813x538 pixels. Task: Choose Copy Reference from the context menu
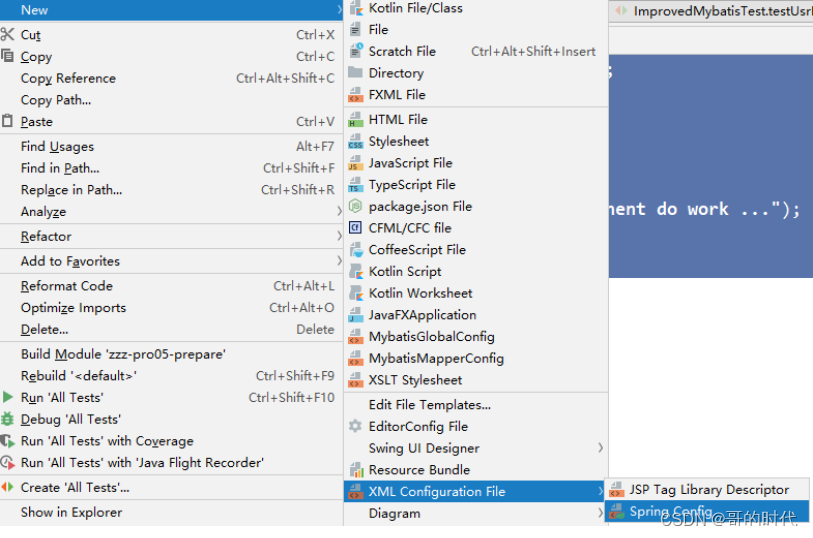click(172, 78)
